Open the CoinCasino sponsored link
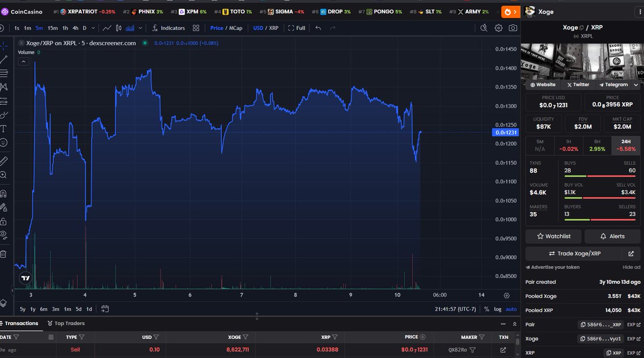The image size is (644, 358). coord(22,11)
